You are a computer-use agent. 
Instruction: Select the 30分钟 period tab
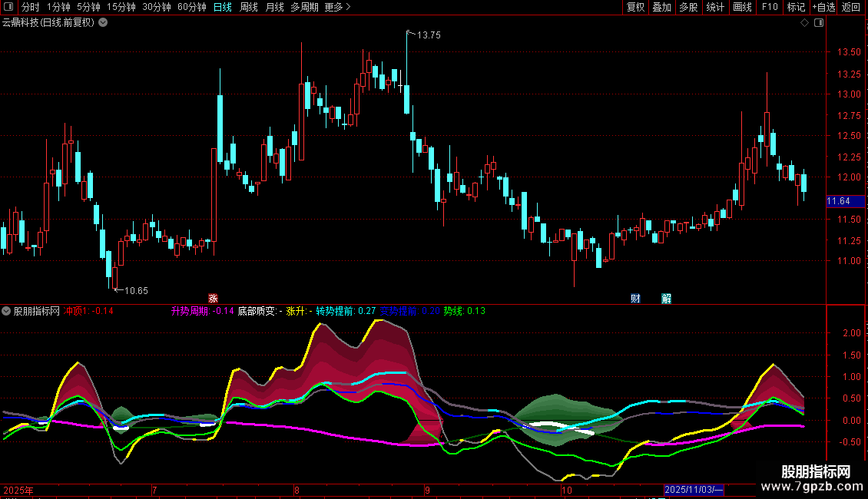156,7
